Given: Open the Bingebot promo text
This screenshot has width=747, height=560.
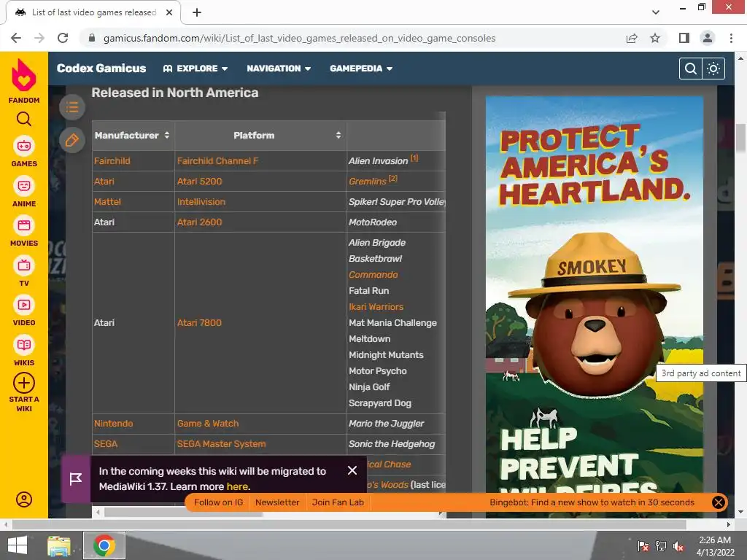Looking at the screenshot, I should (592, 502).
